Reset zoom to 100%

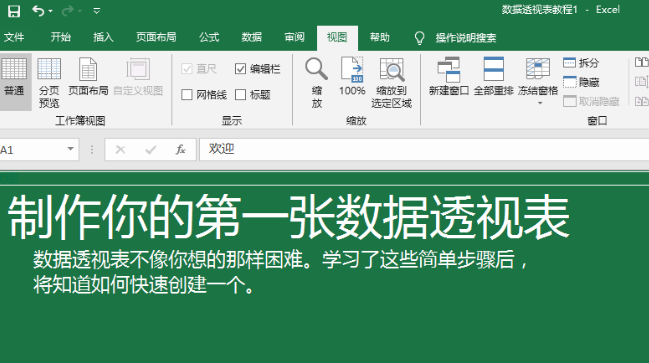tap(352, 77)
